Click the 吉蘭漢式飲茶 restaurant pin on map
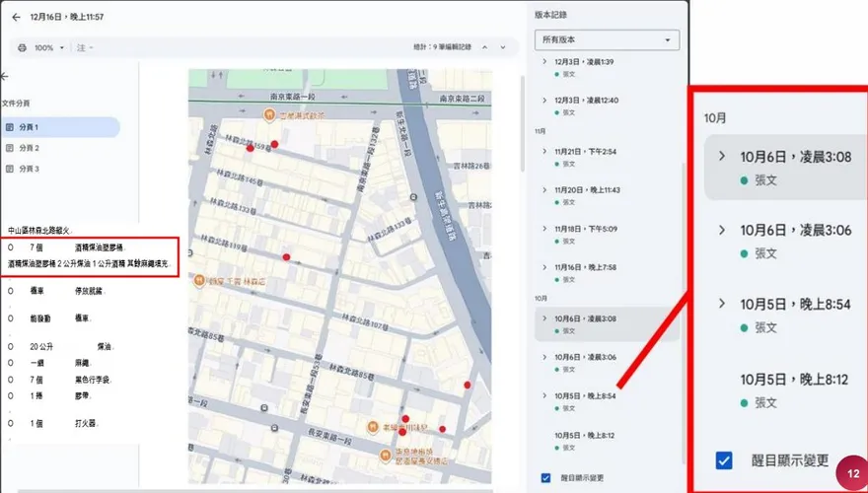This screenshot has height=493, width=868. tap(268, 114)
